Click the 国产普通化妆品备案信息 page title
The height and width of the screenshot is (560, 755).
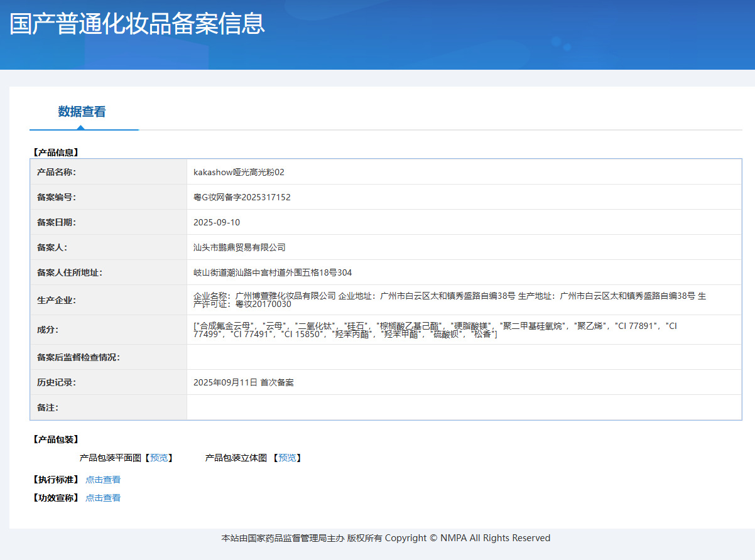click(x=138, y=24)
